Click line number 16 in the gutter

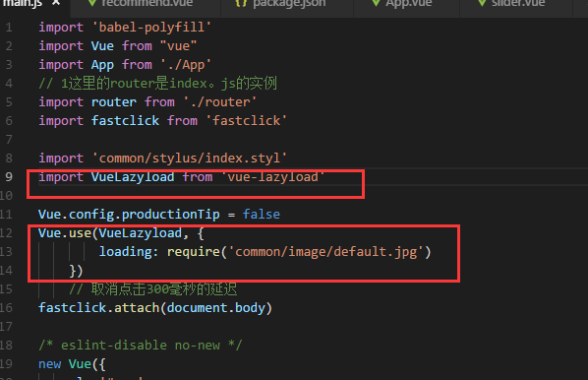point(6,308)
